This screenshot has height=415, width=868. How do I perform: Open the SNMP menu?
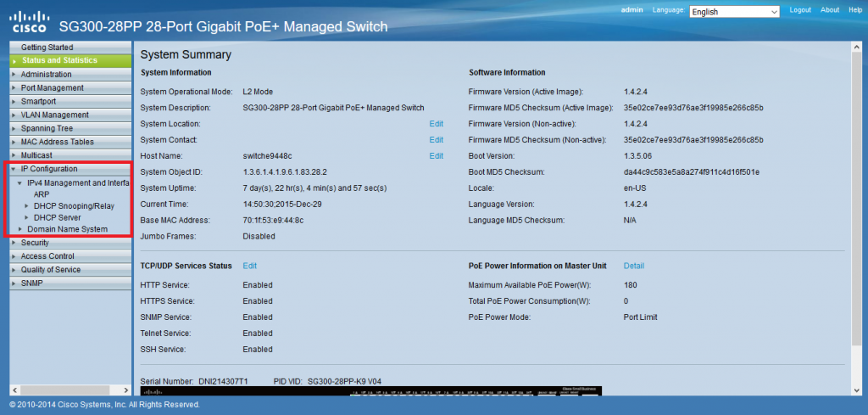click(x=71, y=283)
